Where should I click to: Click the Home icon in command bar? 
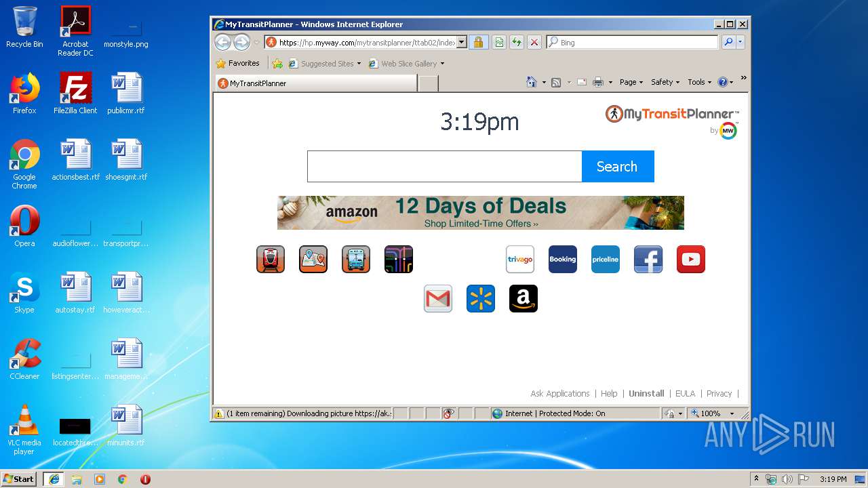click(532, 82)
